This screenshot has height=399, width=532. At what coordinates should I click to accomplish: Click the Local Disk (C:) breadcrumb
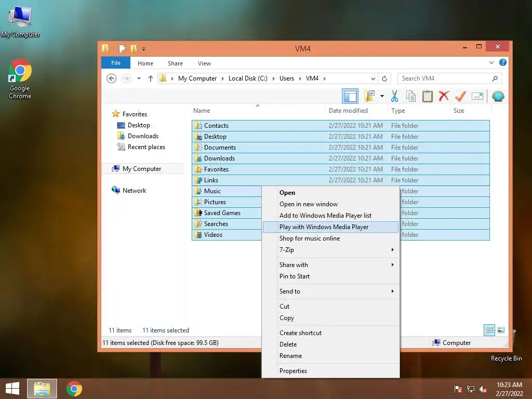[x=248, y=78]
